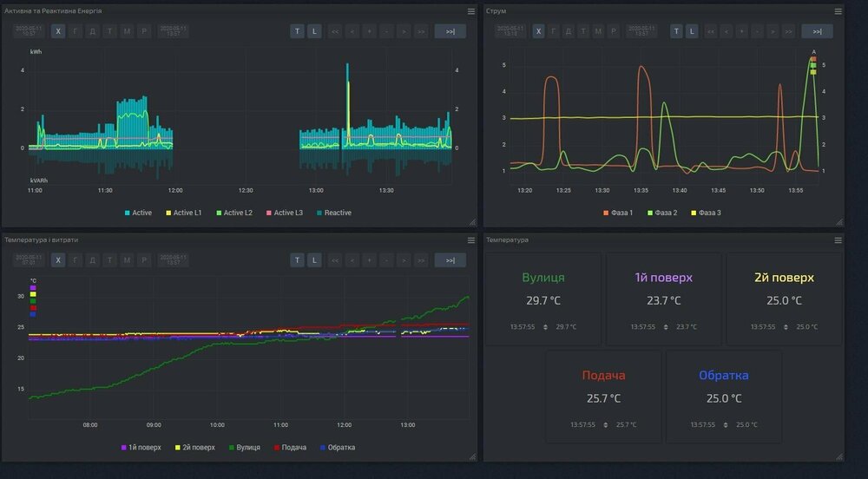Open the Подача temperature card
The image size is (868, 479).
(603, 397)
